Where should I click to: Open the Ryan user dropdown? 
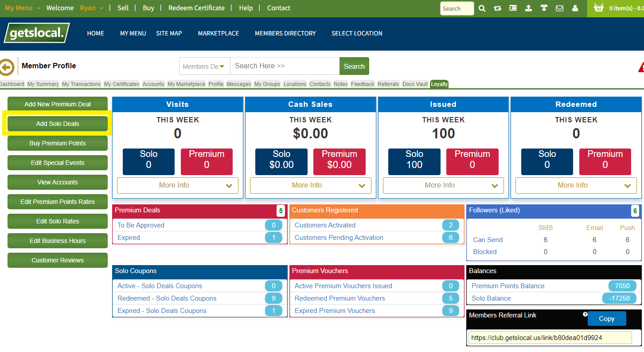[x=92, y=8]
